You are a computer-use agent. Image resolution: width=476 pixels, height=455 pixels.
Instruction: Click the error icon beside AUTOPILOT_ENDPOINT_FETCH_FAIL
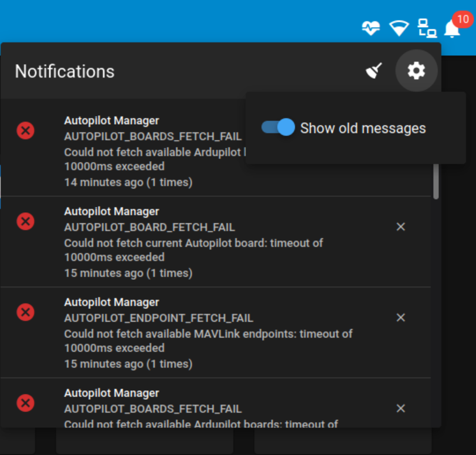coord(25,312)
